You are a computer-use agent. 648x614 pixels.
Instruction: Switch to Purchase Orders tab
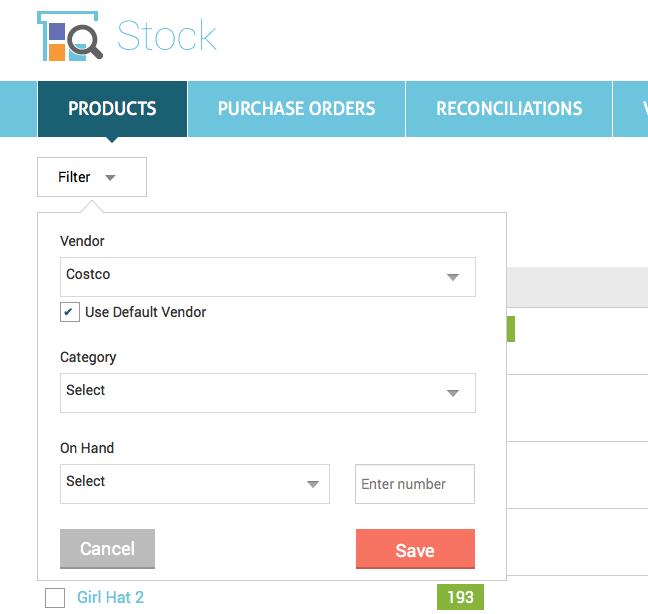[x=296, y=109]
